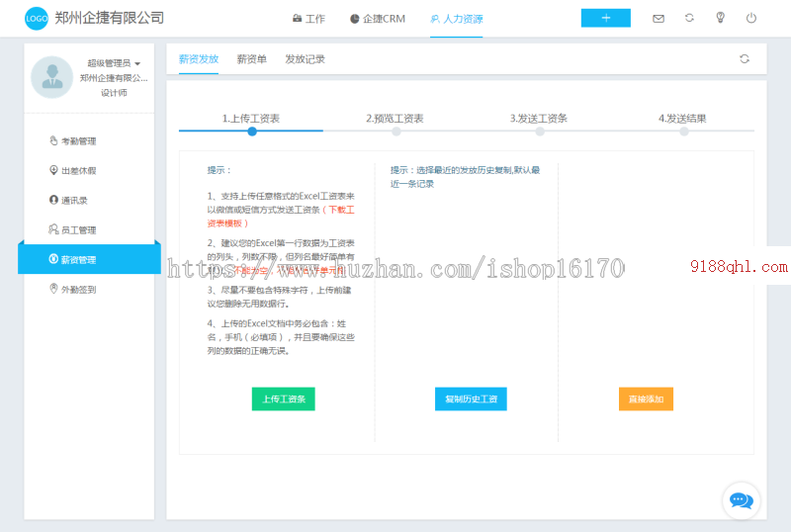
Task: Click step 3.发送工资条 label
Action: (x=538, y=119)
